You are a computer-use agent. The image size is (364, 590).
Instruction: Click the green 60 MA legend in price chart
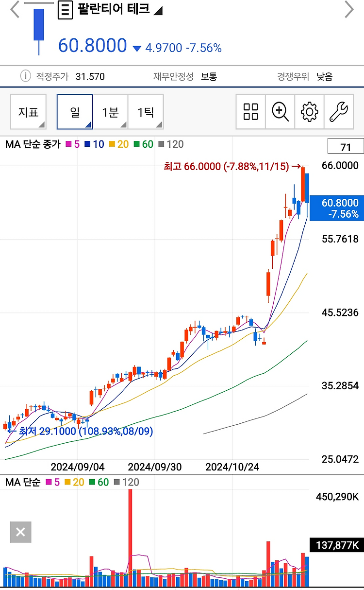[143, 144]
